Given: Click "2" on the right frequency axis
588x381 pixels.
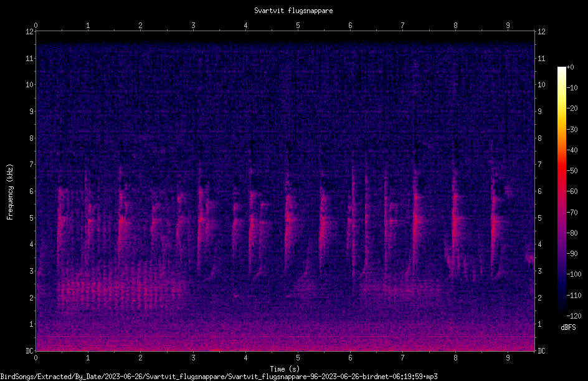Looking at the screenshot, I should (x=539, y=297).
